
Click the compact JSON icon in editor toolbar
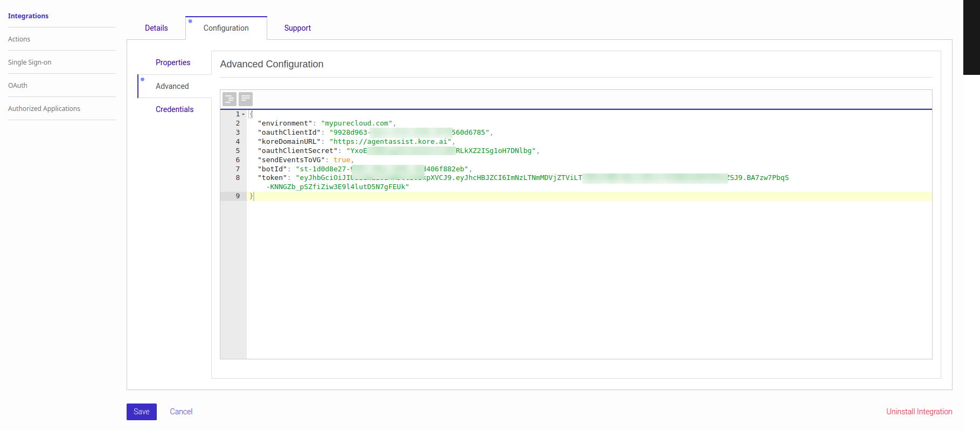tap(246, 99)
